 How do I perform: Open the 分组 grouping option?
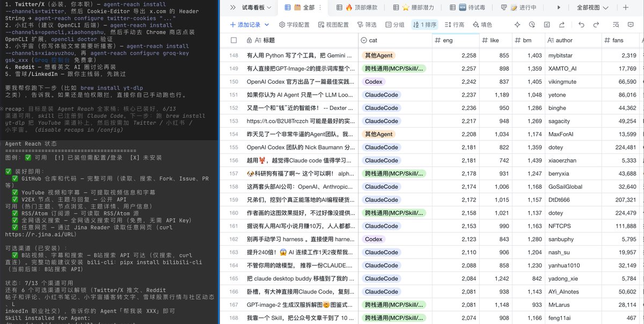click(x=394, y=25)
